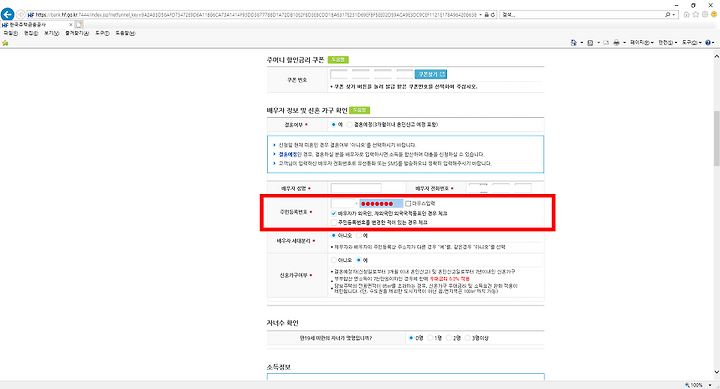Enable the 마우스입력 checkbox
This screenshot has height=389, width=720.
408,203
